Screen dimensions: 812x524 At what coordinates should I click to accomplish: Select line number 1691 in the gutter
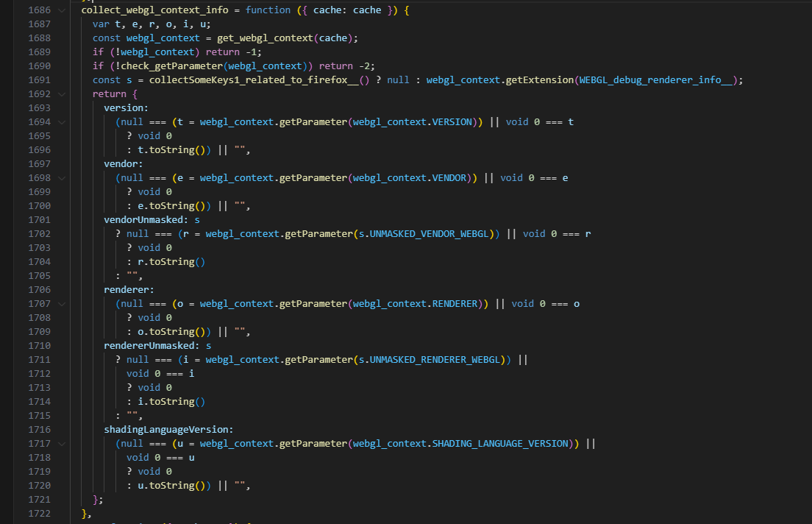click(40, 80)
